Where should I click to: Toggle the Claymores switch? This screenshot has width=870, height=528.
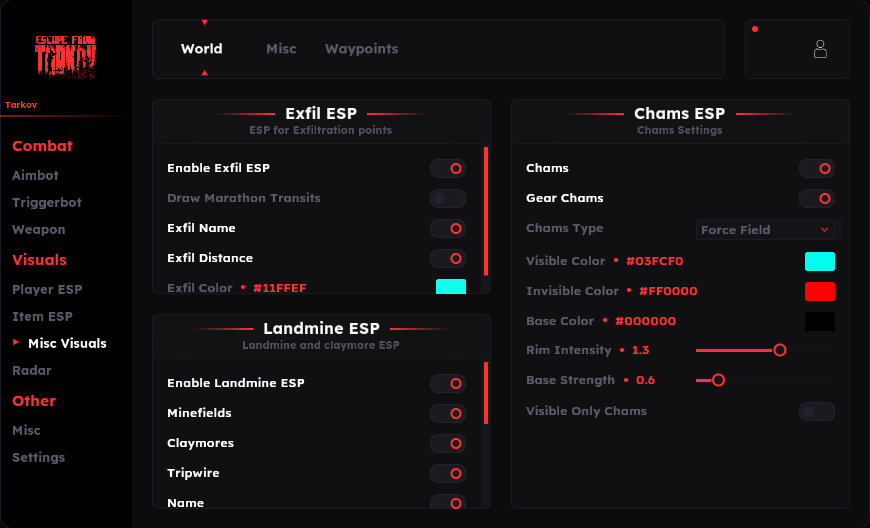click(x=448, y=443)
